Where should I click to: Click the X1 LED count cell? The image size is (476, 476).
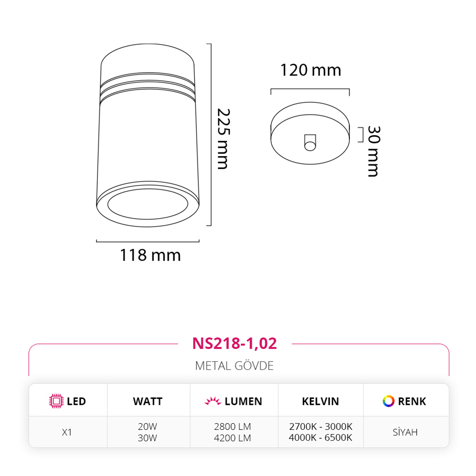67,432
